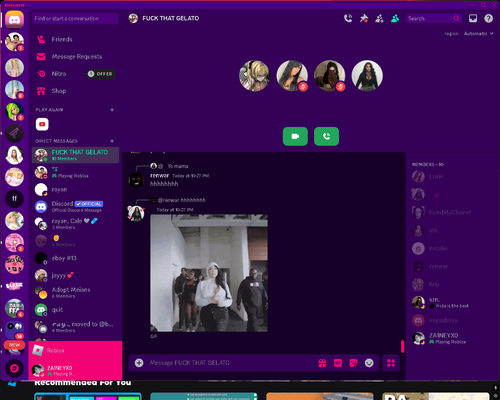Click the Nitro OFFER badge

pos(101,74)
